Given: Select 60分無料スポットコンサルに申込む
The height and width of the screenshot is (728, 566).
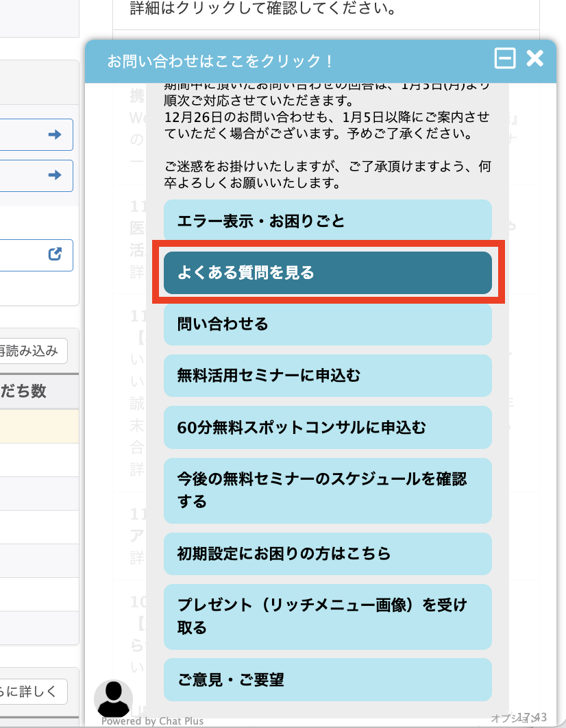Looking at the screenshot, I should pyautogui.click(x=328, y=428).
